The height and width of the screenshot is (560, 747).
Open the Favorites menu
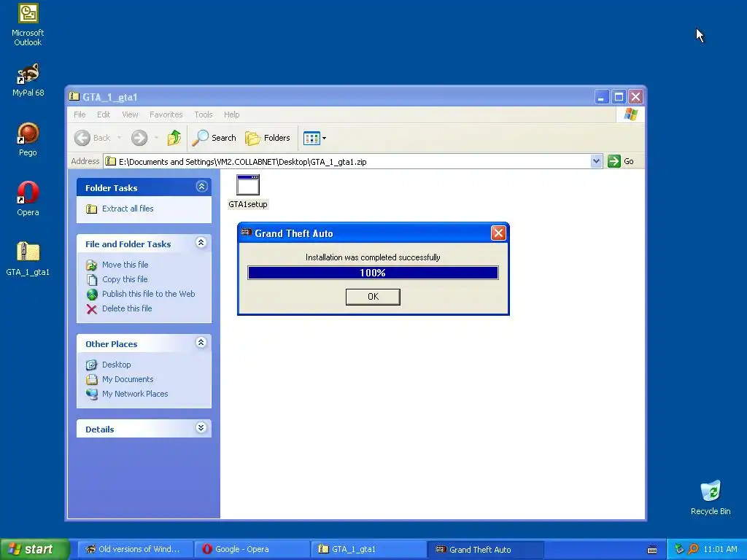(x=166, y=114)
